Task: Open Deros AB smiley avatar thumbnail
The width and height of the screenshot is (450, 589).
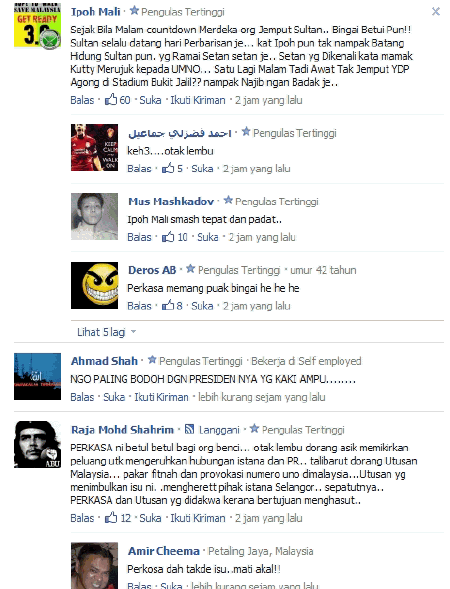Action: point(94,285)
